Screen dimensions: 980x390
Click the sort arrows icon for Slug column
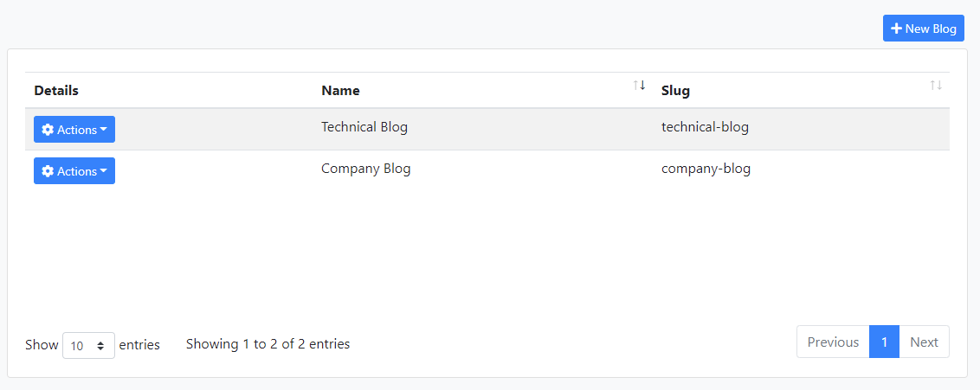[936, 85]
